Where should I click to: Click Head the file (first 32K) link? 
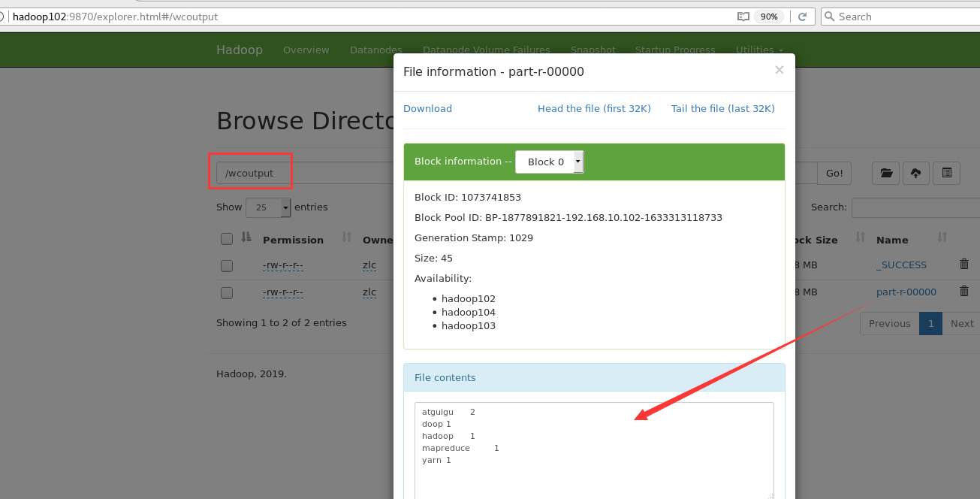594,108
